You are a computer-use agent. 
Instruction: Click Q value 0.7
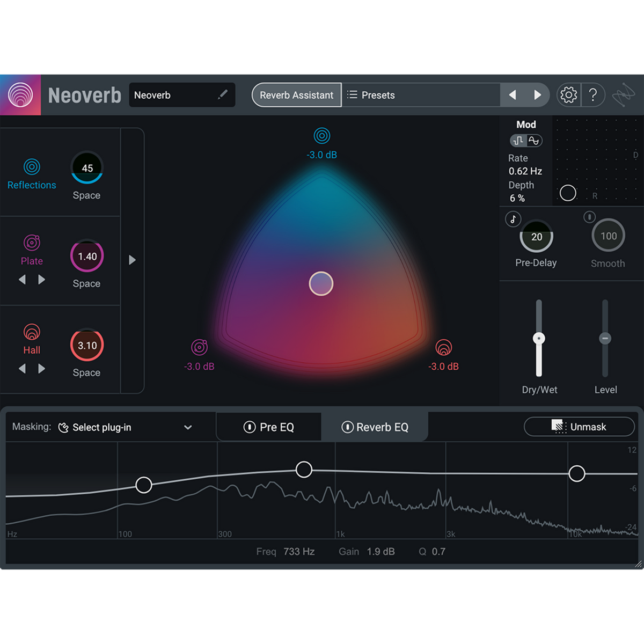pyautogui.click(x=438, y=552)
